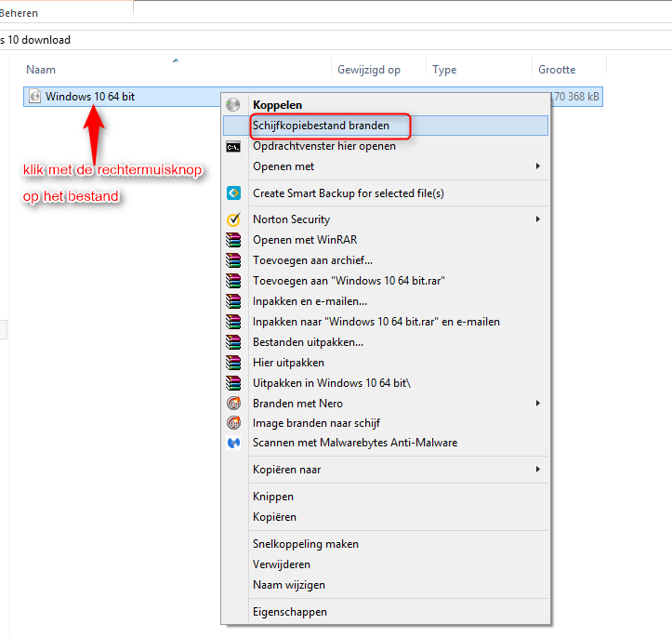Sort by the Naam column header
The image size is (672, 637).
pos(41,70)
